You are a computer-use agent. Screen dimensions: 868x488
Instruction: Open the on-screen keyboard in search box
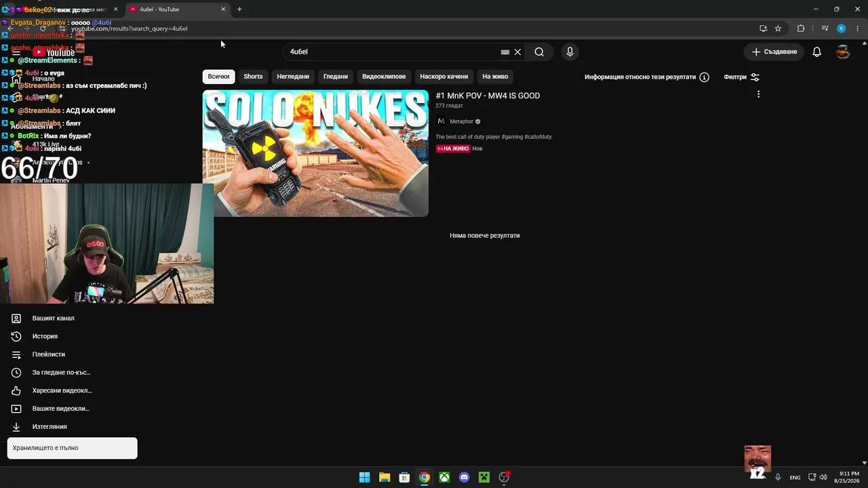coord(505,52)
